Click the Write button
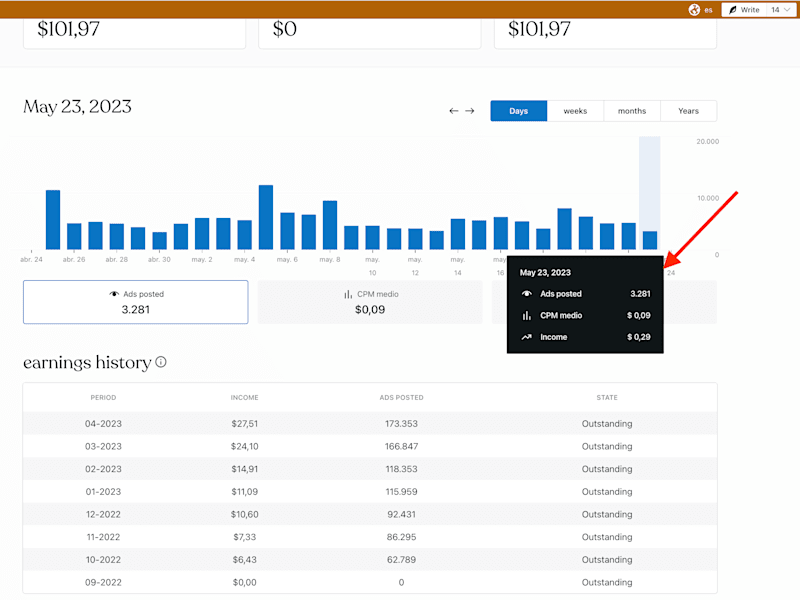 744,10
